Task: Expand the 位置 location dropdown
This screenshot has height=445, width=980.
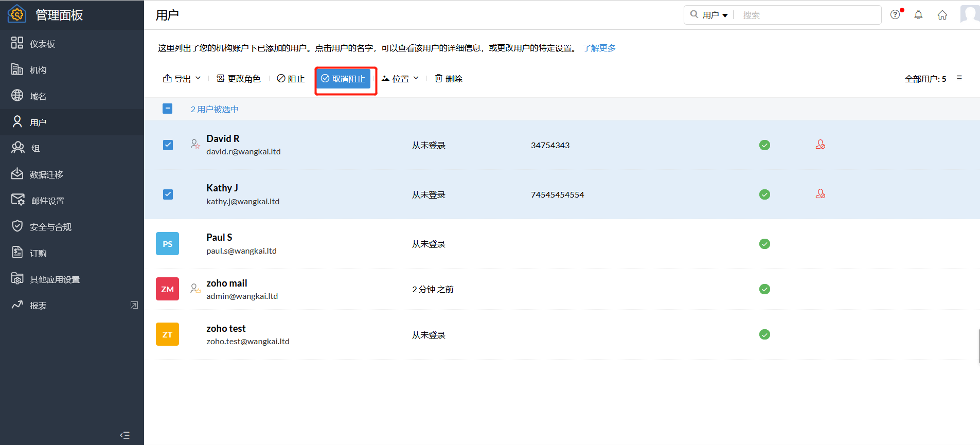Action: [400, 79]
